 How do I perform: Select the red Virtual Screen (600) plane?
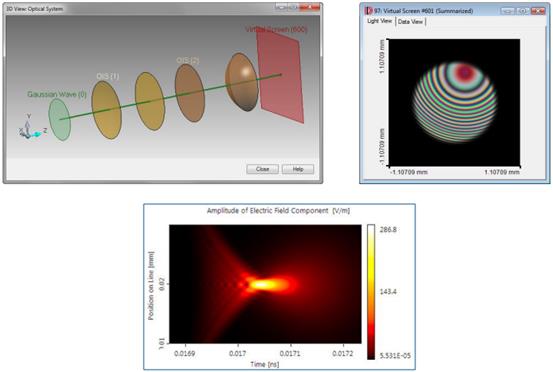click(280, 76)
